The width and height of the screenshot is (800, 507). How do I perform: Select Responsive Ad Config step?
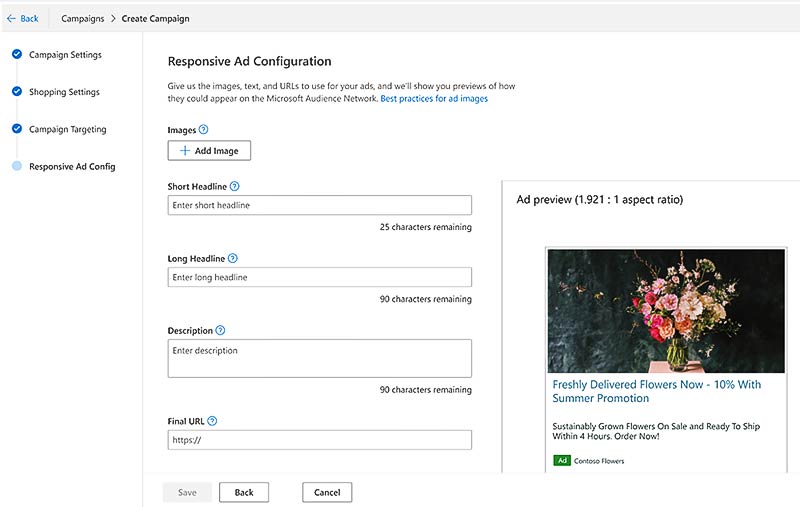tap(72, 166)
